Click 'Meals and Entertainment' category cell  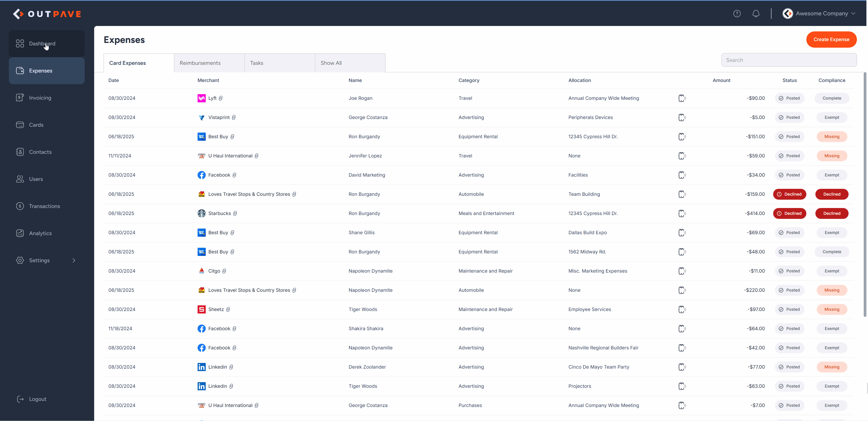(x=486, y=213)
